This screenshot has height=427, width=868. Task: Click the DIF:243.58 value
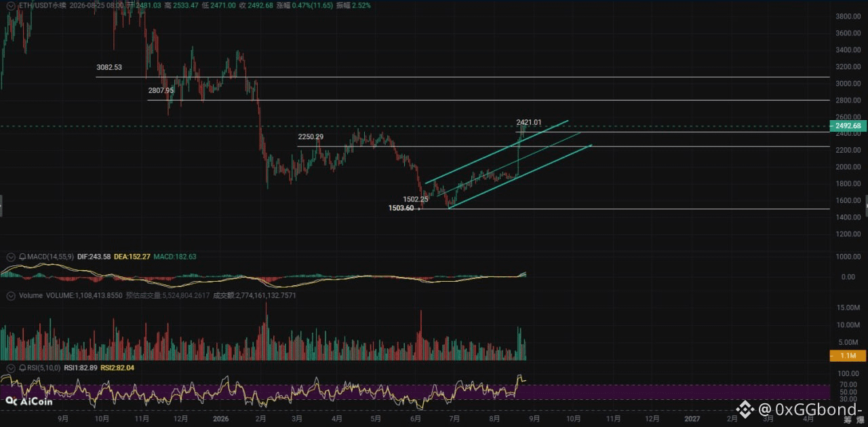pos(94,257)
